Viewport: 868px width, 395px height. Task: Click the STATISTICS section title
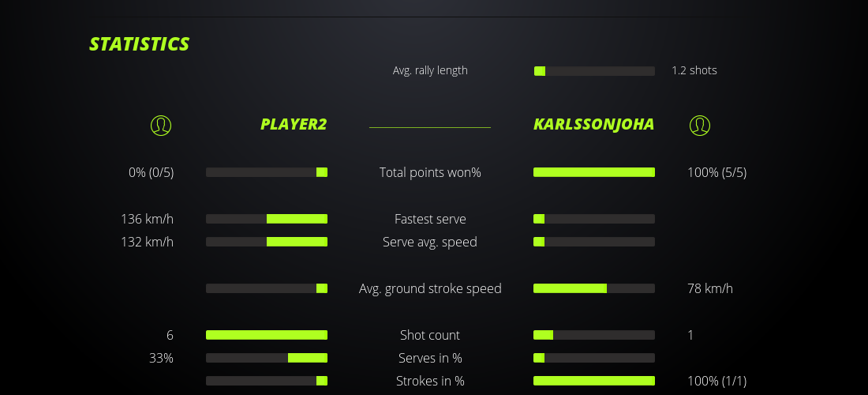(x=140, y=44)
